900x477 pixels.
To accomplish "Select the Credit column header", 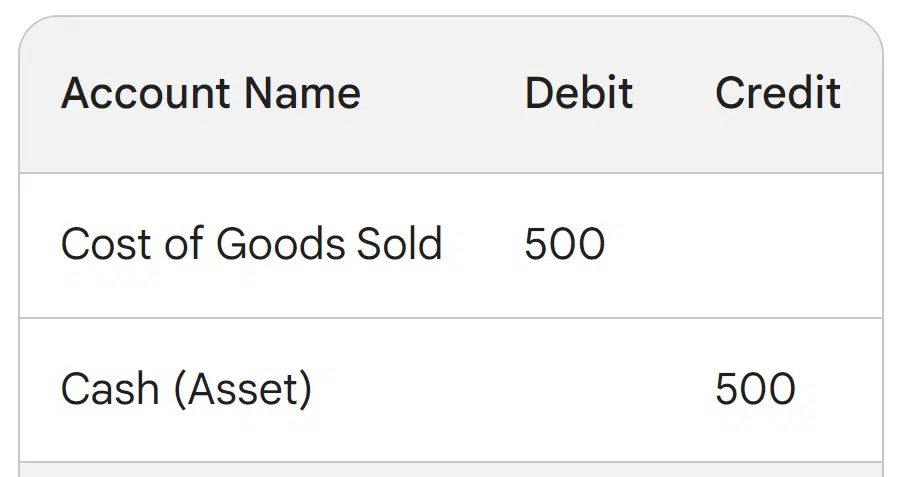I will (x=777, y=94).
